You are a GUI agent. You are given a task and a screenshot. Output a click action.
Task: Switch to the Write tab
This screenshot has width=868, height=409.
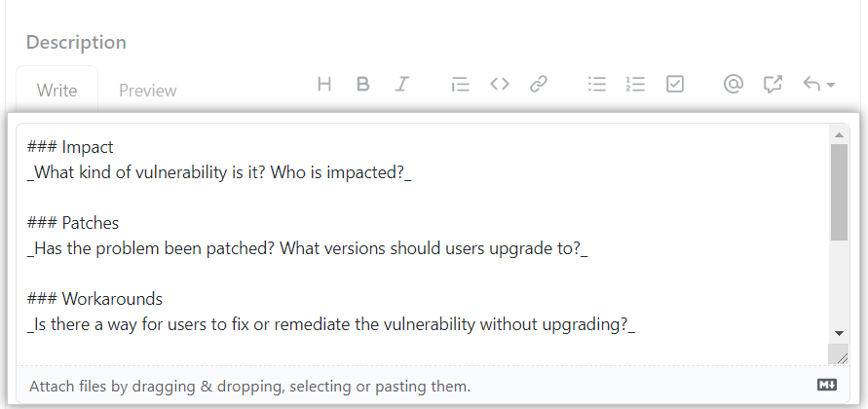pyautogui.click(x=57, y=91)
